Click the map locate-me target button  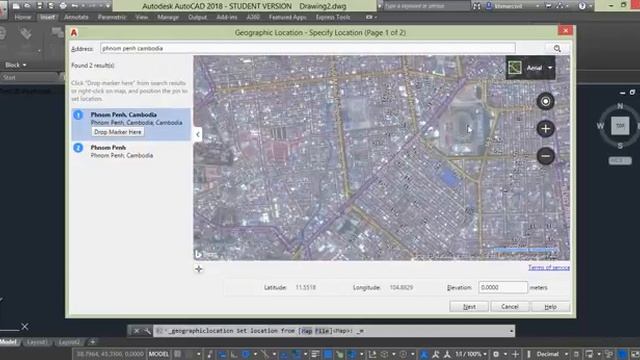(x=545, y=101)
